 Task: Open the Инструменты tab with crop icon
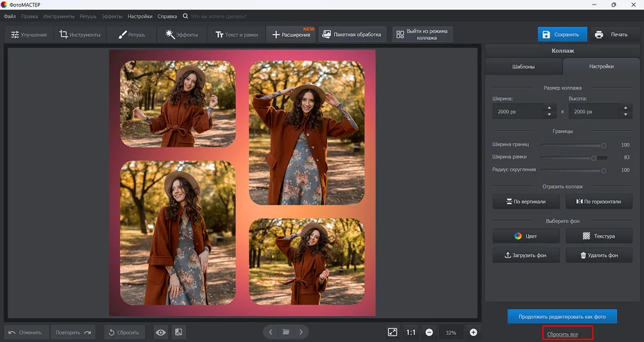coord(80,35)
